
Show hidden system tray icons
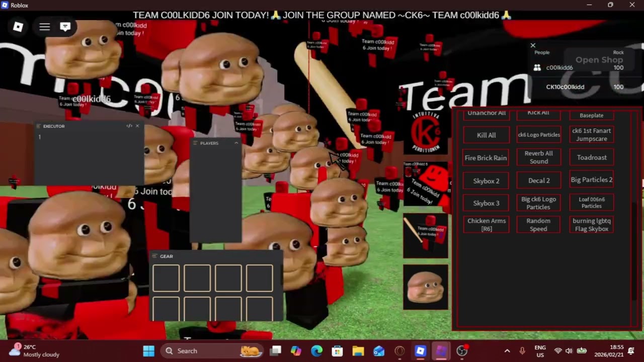tap(507, 351)
